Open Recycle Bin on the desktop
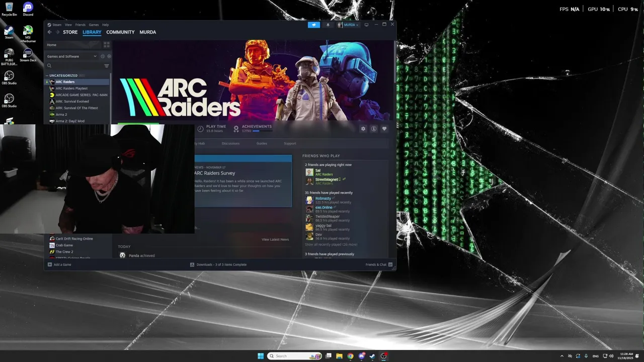The width and height of the screenshot is (644, 362). click(x=9, y=9)
